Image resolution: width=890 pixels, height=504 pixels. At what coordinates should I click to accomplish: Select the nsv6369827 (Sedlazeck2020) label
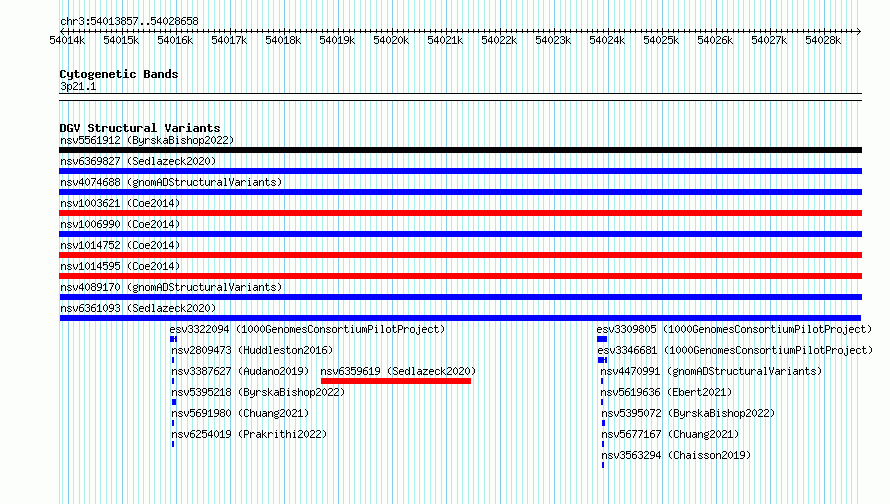coord(138,161)
